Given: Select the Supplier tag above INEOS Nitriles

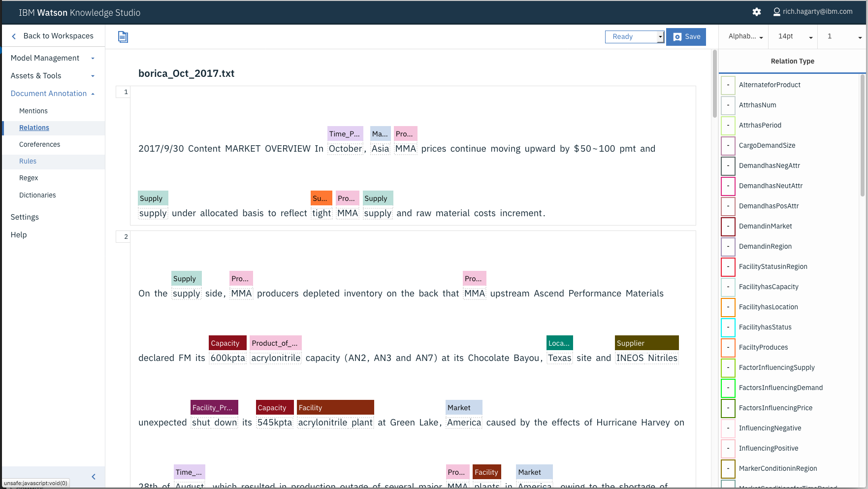Looking at the screenshot, I should pyautogui.click(x=647, y=343).
